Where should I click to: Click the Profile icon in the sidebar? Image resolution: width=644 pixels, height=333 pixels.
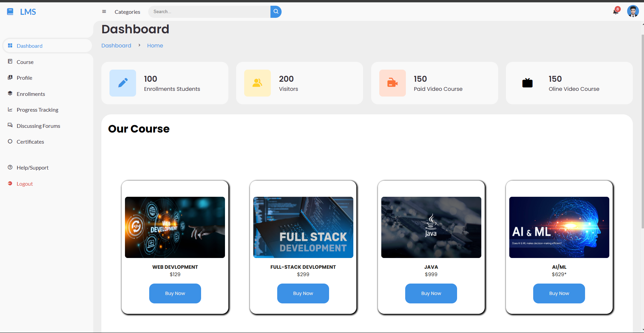[10, 78]
